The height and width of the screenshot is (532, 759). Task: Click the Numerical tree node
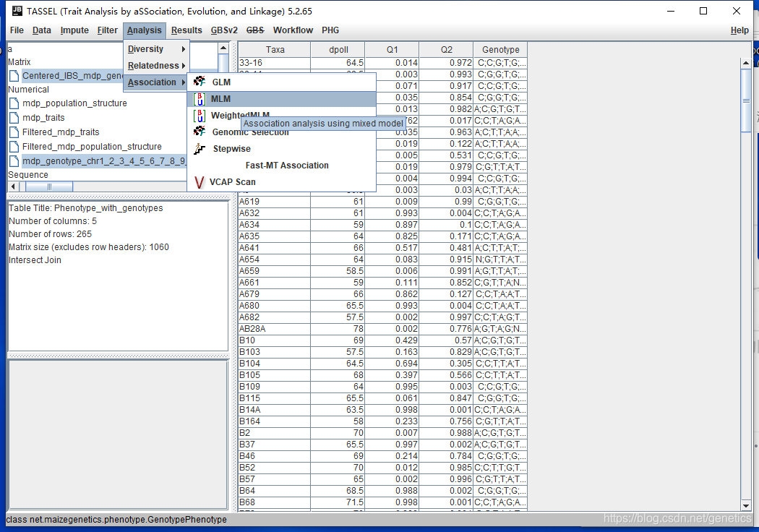pyautogui.click(x=28, y=90)
